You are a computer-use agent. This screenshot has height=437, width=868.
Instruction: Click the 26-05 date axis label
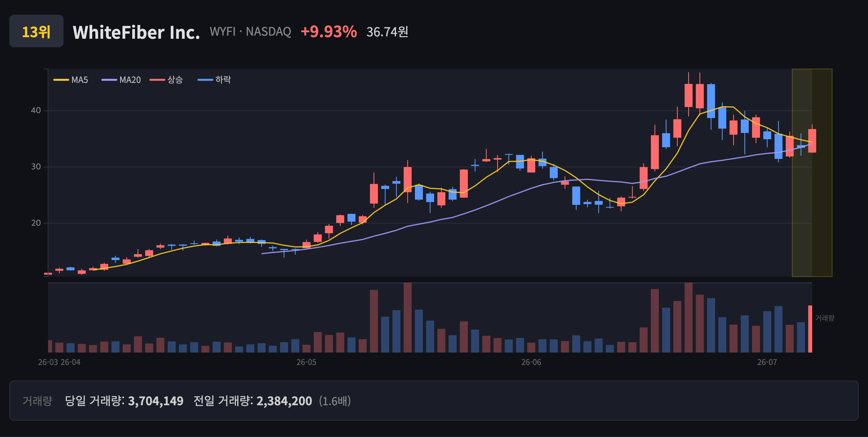pos(306,362)
